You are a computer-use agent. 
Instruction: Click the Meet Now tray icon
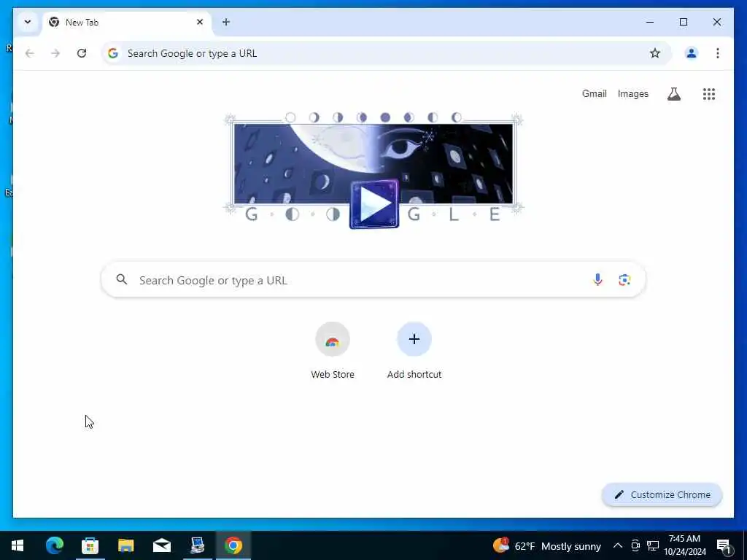point(635,545)
